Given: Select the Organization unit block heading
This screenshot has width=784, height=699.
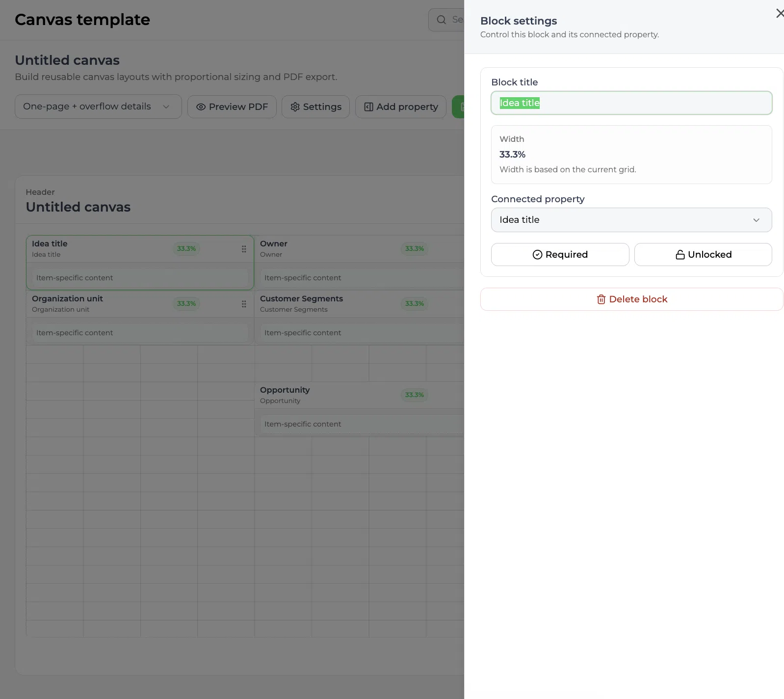Looking at the screenshot, I should click(67, 299).
